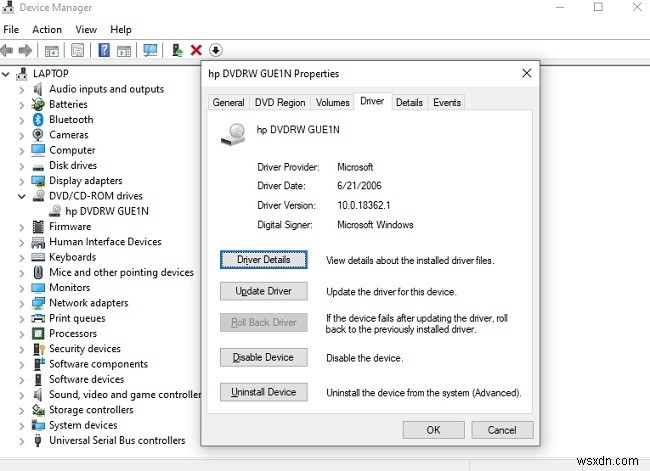The width and height of the screenshot is (650, 471).
Task: Click the Back arrow toolbar icon
Action: pyautogui.click(x=7, y=51)
